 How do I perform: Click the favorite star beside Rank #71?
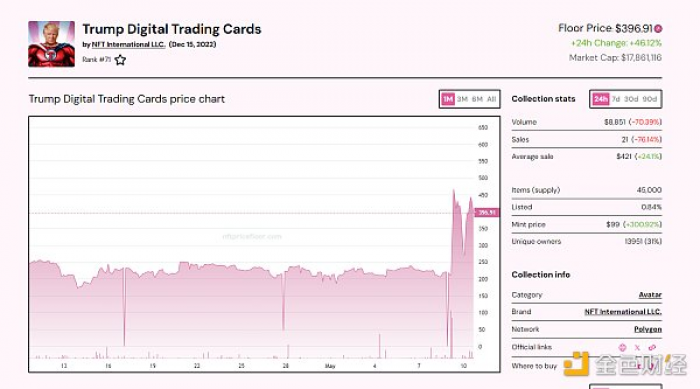coord(120,60)
